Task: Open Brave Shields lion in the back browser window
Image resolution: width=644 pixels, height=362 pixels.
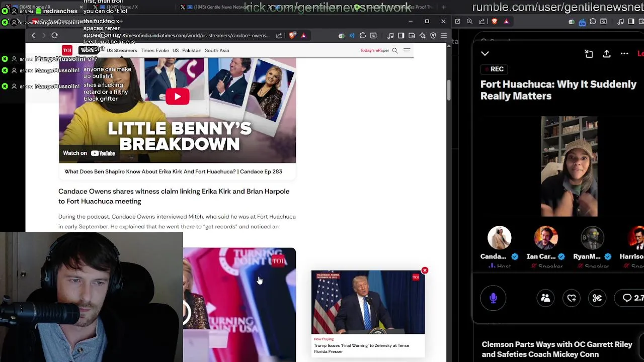Action: 495,22
